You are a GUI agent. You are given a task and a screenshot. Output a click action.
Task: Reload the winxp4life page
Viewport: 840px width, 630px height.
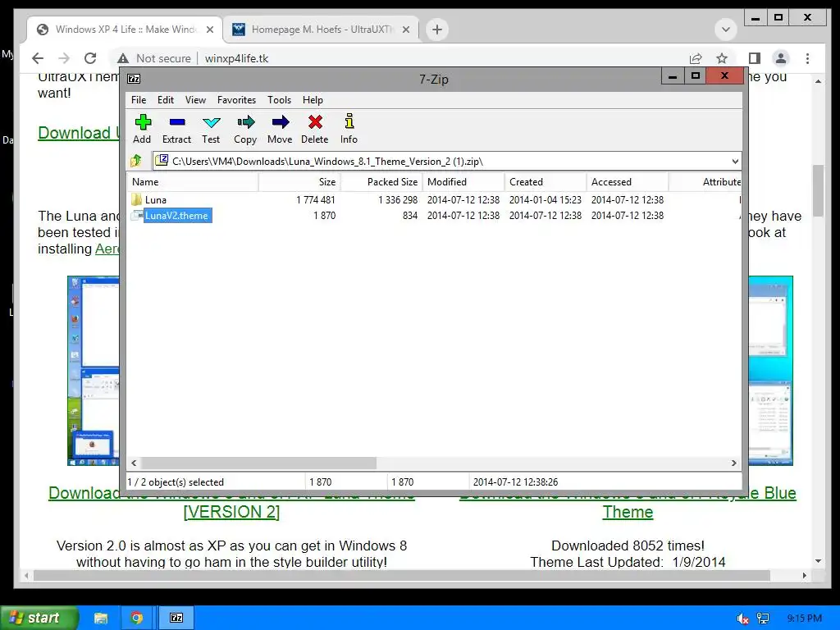(90, 58)
